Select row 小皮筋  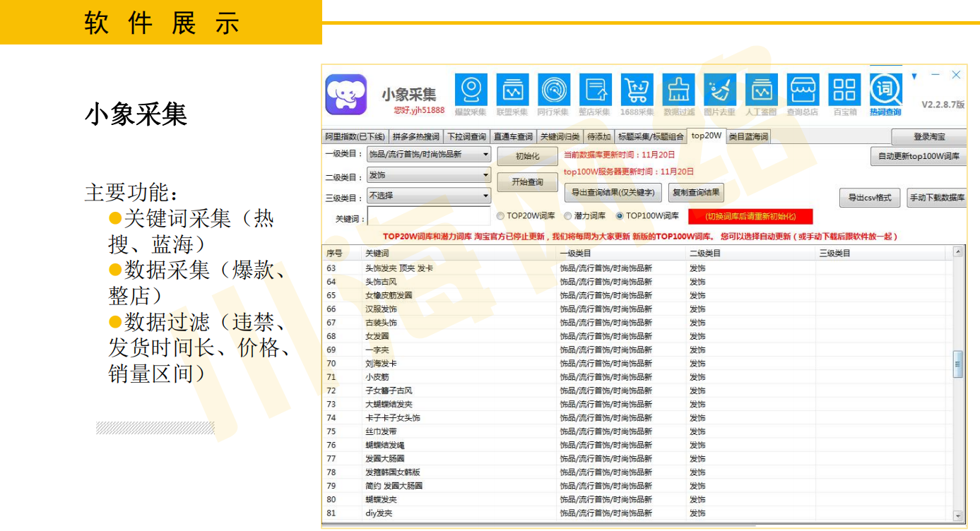pyautogui.click(x=637, y=377)
